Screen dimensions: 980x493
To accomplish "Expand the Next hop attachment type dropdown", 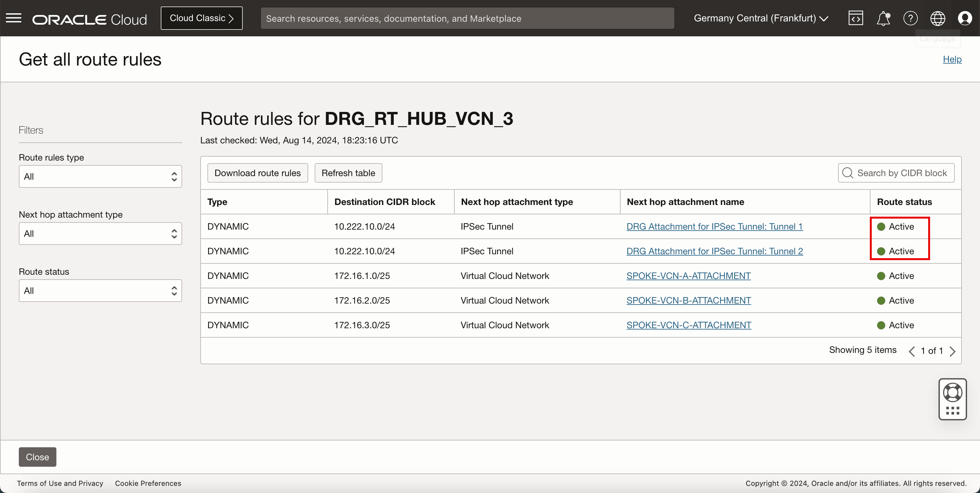I will click(x=100, y=234).
